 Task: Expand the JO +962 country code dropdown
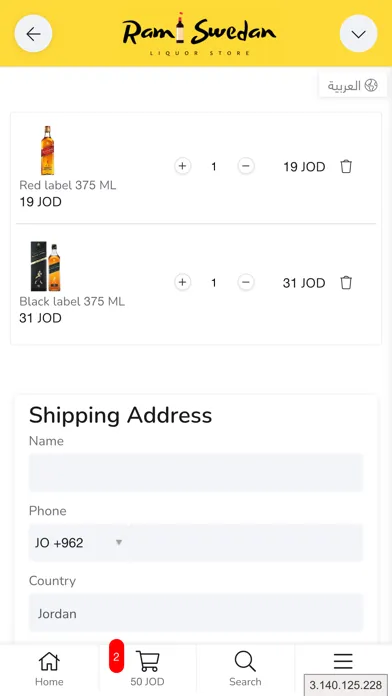(78, 542)
